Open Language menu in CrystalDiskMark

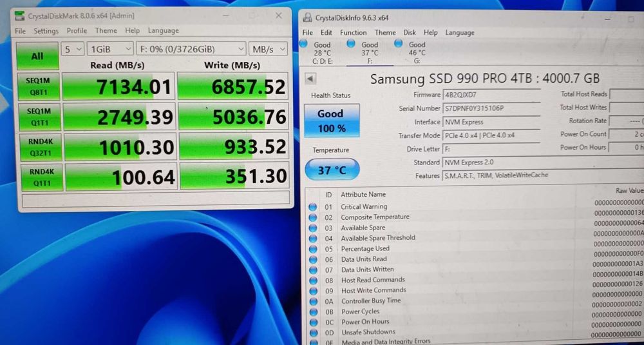pyautogui.click(x=163, y=30)
